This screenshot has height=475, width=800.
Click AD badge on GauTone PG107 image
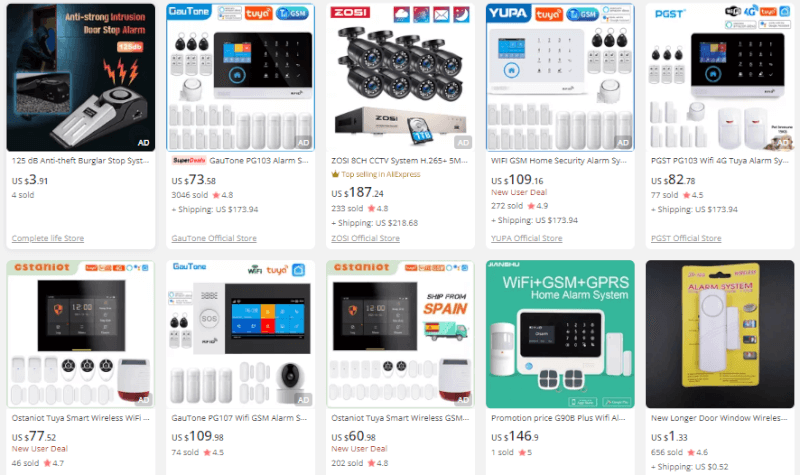pos(303,400)
